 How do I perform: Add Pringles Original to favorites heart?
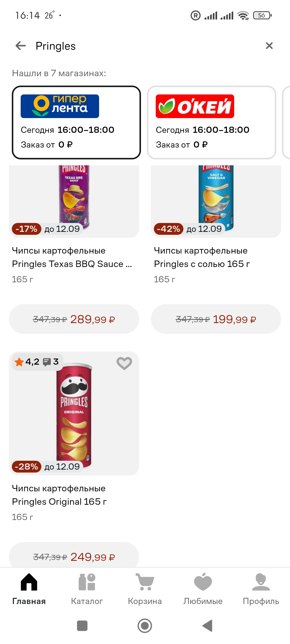pyautogui.click(x=124, y=363)
